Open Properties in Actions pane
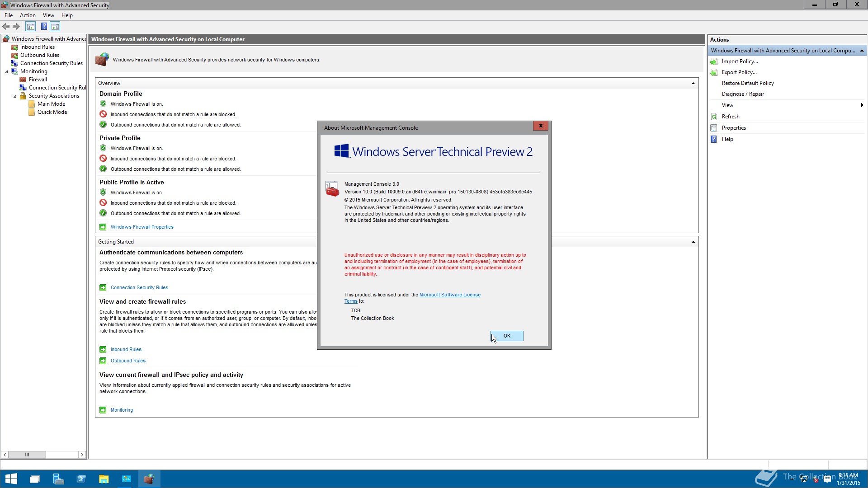This screenshot has width=868, height=488. point(734,128)
